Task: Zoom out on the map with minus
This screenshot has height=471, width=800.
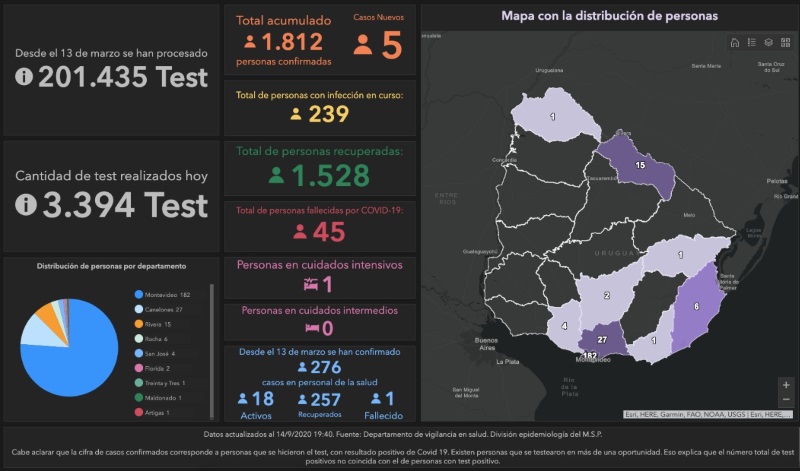Action: (x=786, y=399)
